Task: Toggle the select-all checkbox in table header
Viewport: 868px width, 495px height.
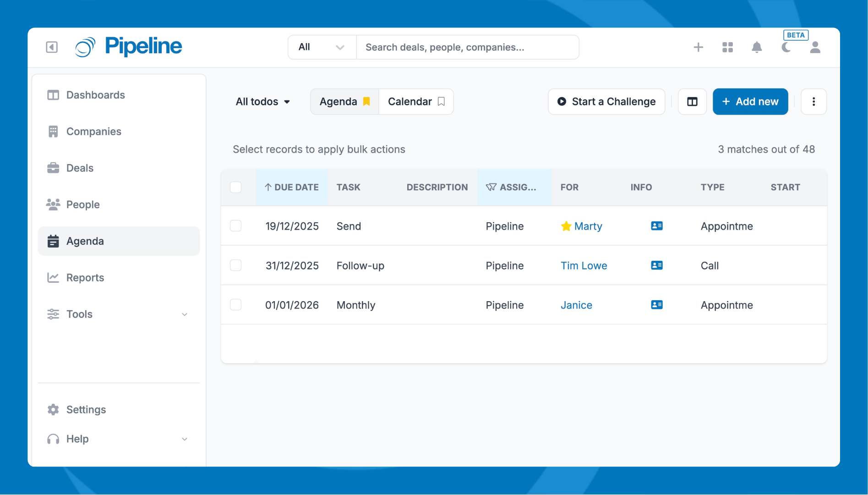Action: [236, 187]
